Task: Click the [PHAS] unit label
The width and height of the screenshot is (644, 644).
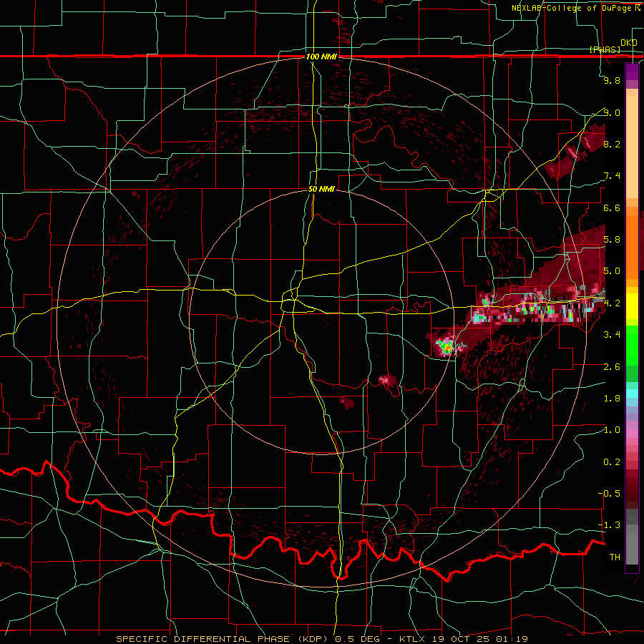Action: point(605,49)
